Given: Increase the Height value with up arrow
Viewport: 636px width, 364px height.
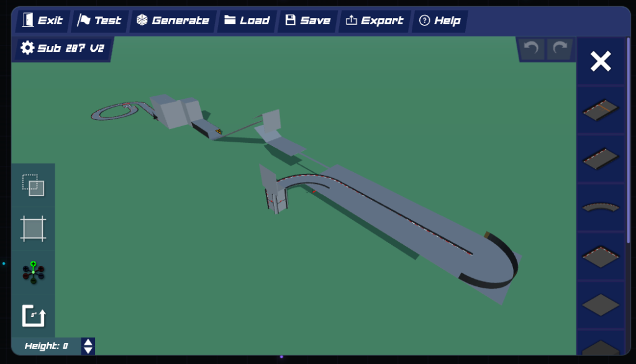Looking at the screenshot, I should click(x=88, y=342).
